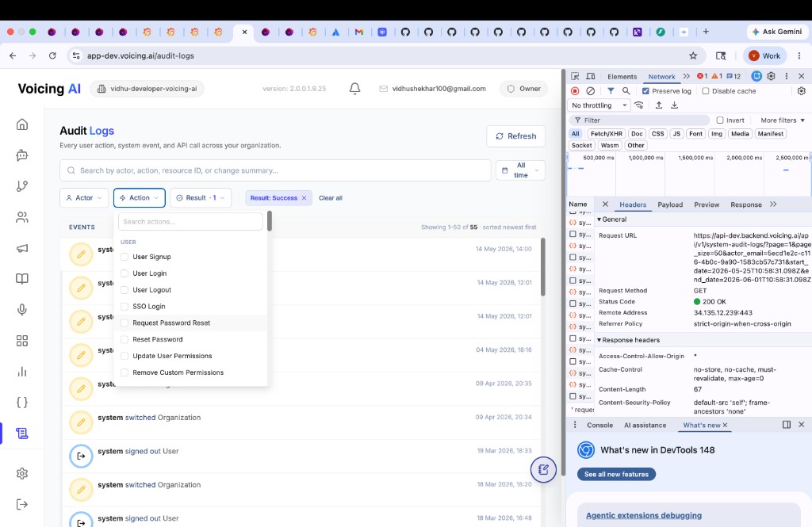Open the knowledge book sidebar icon

pos(21,278)
